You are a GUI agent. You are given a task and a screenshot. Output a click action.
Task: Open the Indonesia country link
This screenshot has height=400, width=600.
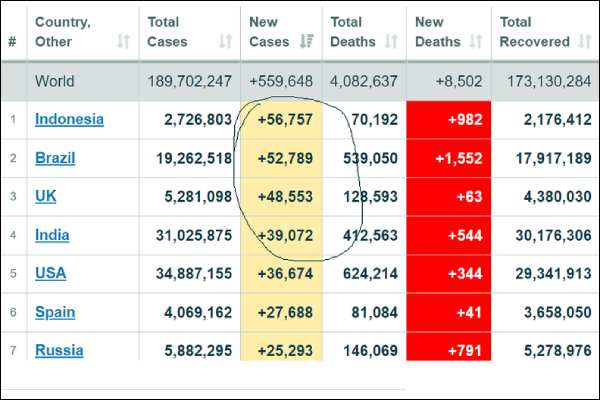point(69,119)
